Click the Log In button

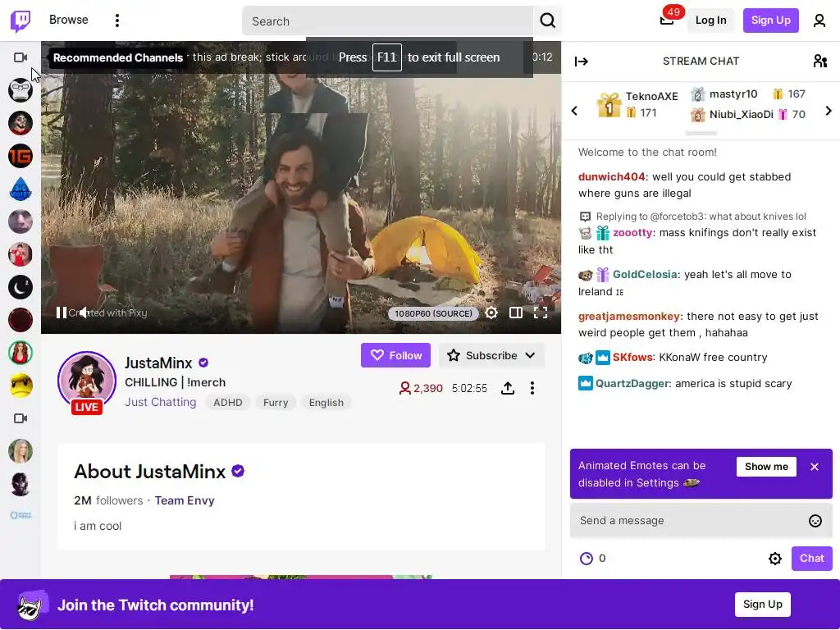coord(710,21)
